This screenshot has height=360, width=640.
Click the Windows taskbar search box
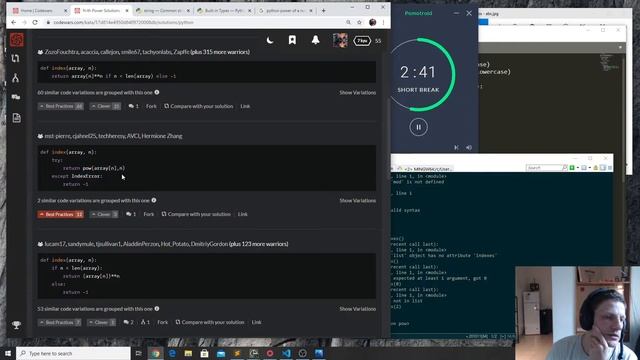click(73, 353)
